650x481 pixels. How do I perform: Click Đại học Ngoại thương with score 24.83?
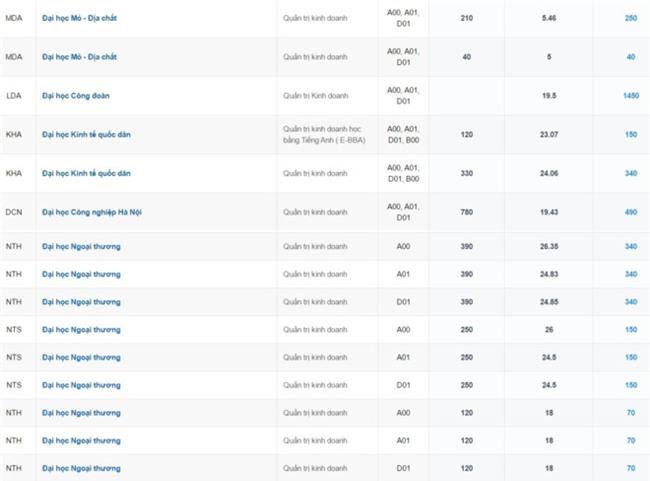point(82,274)
